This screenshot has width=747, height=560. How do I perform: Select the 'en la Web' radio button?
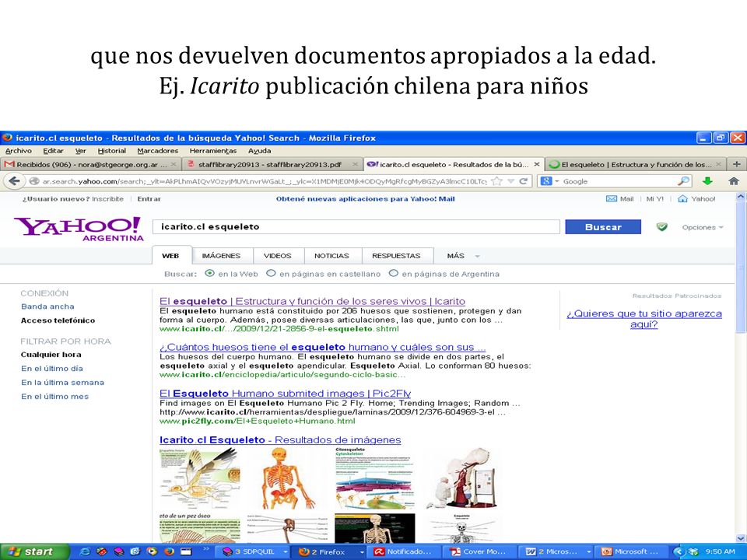pos(209,273)
